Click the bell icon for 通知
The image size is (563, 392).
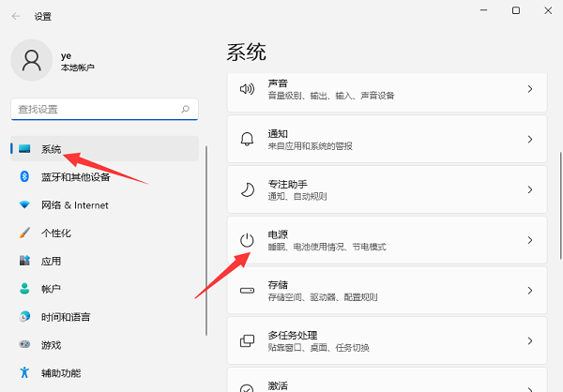[x=247, y=139]
